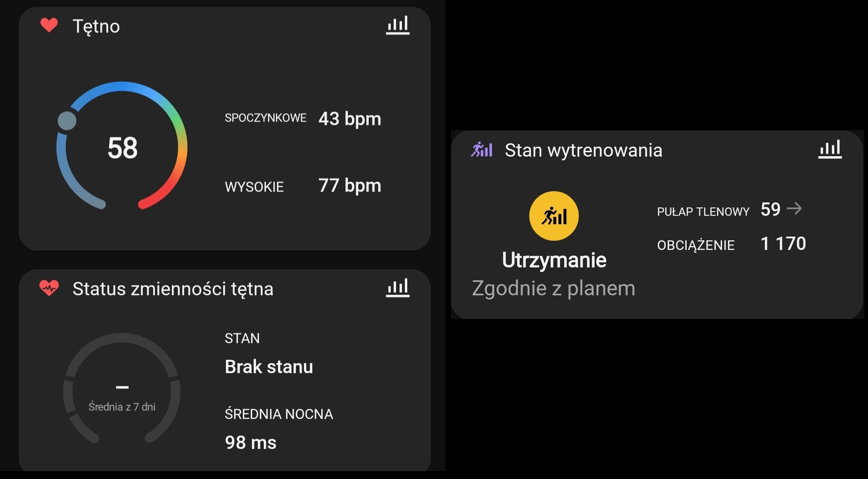
Task: Click the training load value 1 170
Action: [783, 244]
